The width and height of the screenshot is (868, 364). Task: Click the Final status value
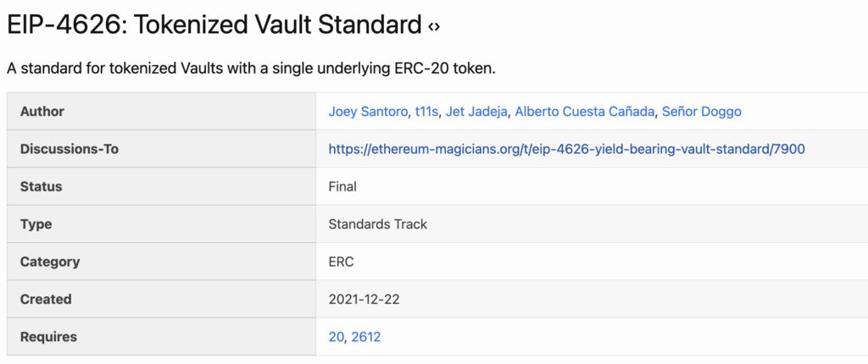tap(342, 186)
